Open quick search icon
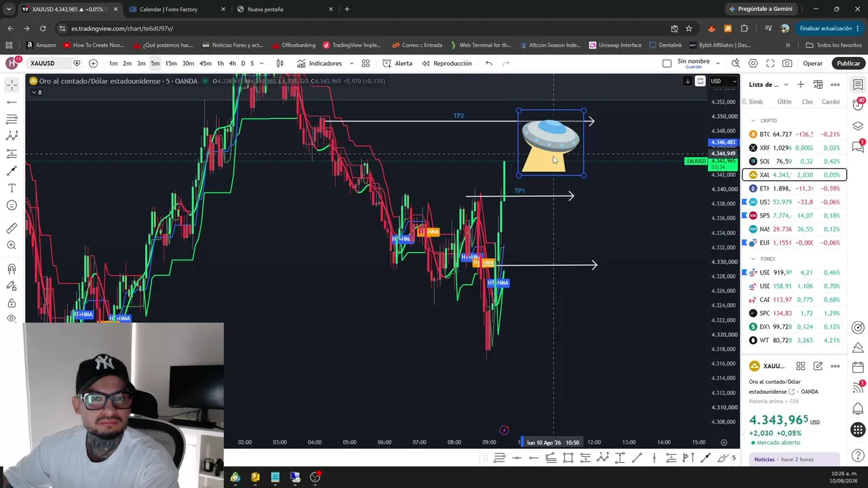The height and width of the screenshot is (488, 868). (736, 63)
